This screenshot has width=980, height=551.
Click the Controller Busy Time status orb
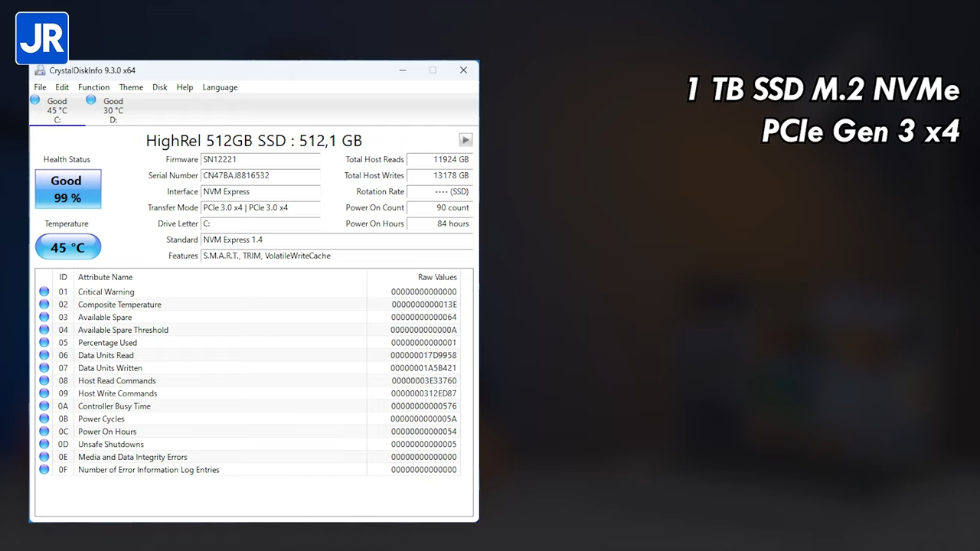coord(44,406)
